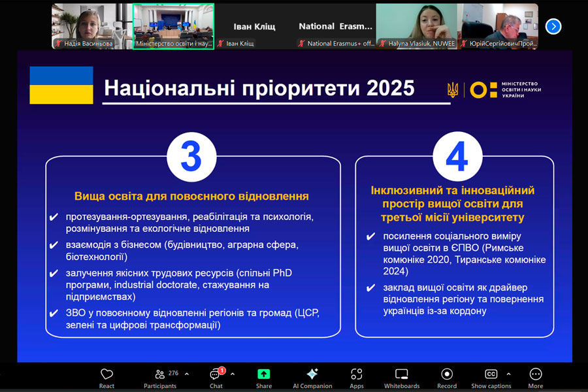Viewport: 588px width, 392px height.
Task: Click bullet заклад вищої освіти як драйвер
Action: 463,299
